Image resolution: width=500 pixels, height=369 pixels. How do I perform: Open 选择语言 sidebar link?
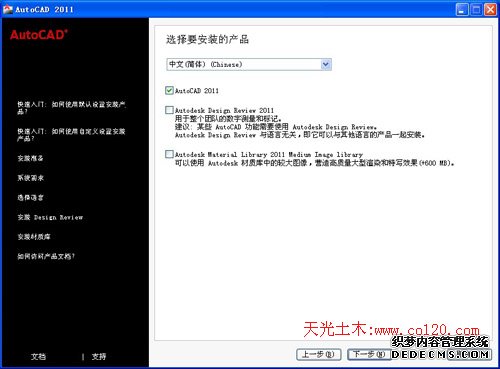(31, 198)
